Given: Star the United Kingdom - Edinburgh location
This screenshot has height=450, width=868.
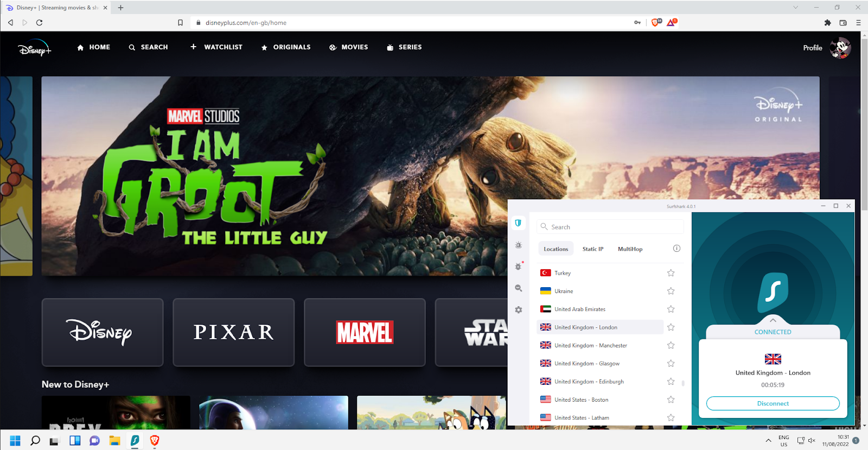Looking at the screenshot, I should click(x=671, y=382).
